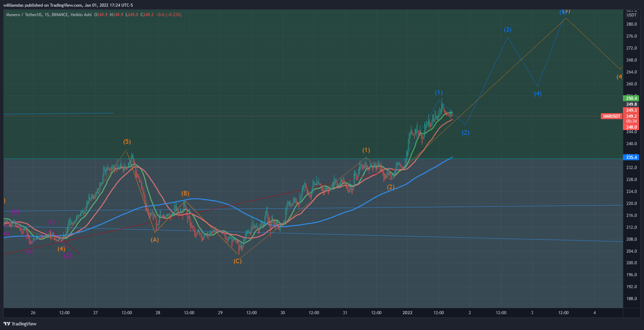The image size is (644, 330).
Task: Open the USDT currency selector on the price axis
Action: 631,15
